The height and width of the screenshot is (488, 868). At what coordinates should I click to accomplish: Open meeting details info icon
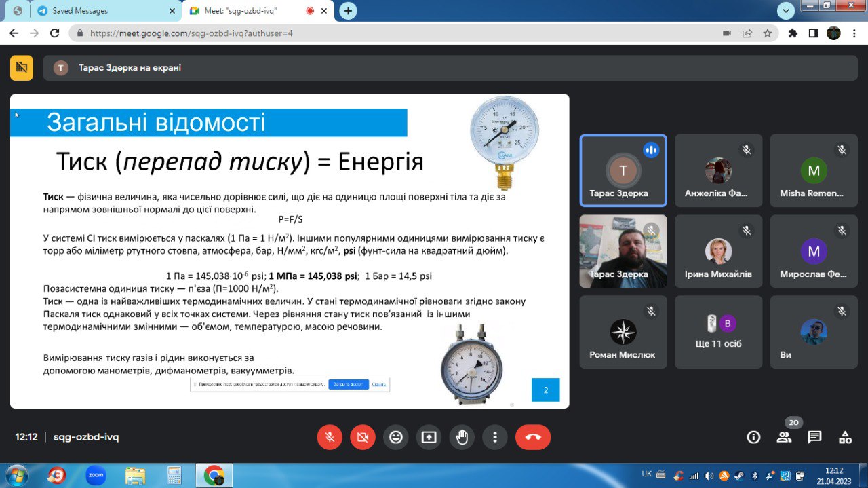(x=753, y=436)
